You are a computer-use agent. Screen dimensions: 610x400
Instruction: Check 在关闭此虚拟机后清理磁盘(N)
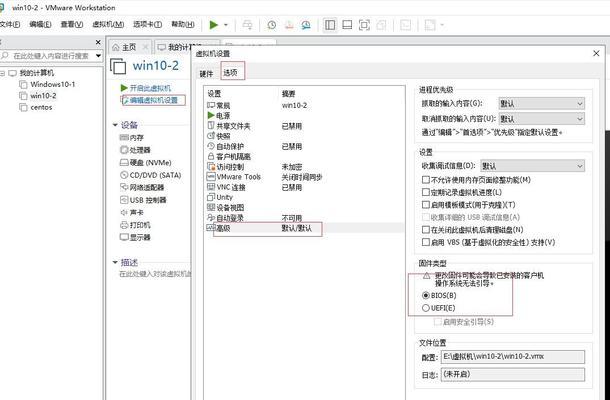(x=426, y=230)
